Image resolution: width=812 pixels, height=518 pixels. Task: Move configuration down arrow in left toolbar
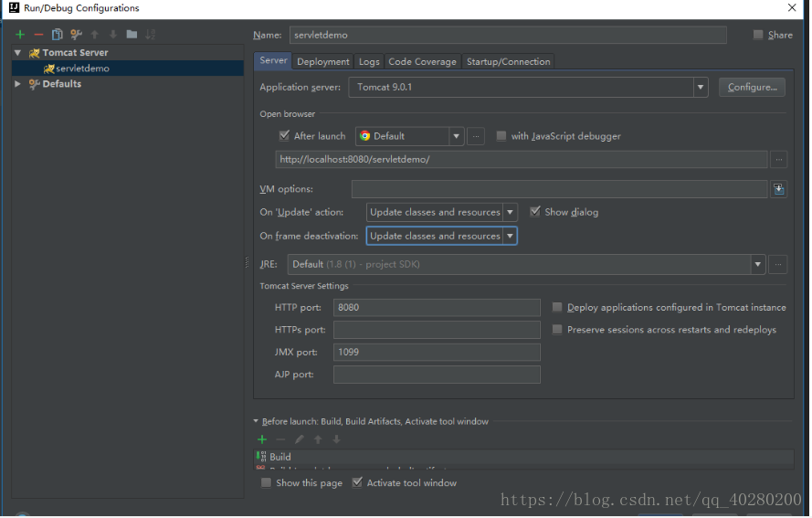113,35
